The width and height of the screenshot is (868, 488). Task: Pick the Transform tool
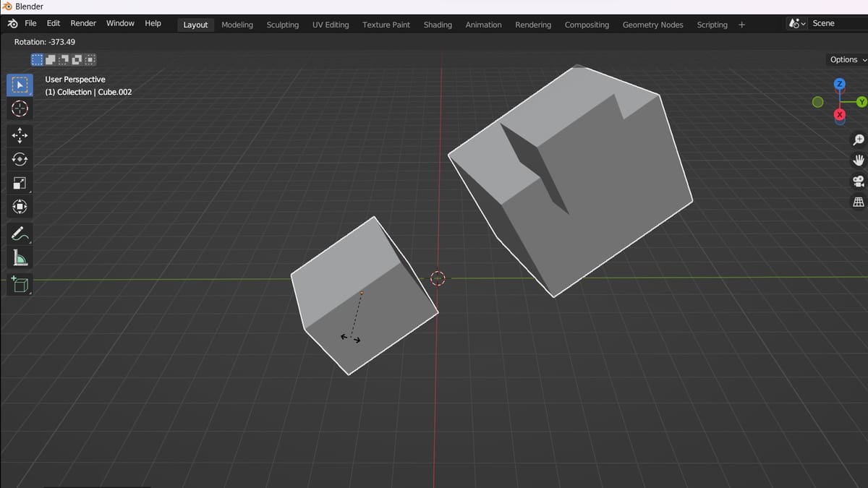[20, 207]
